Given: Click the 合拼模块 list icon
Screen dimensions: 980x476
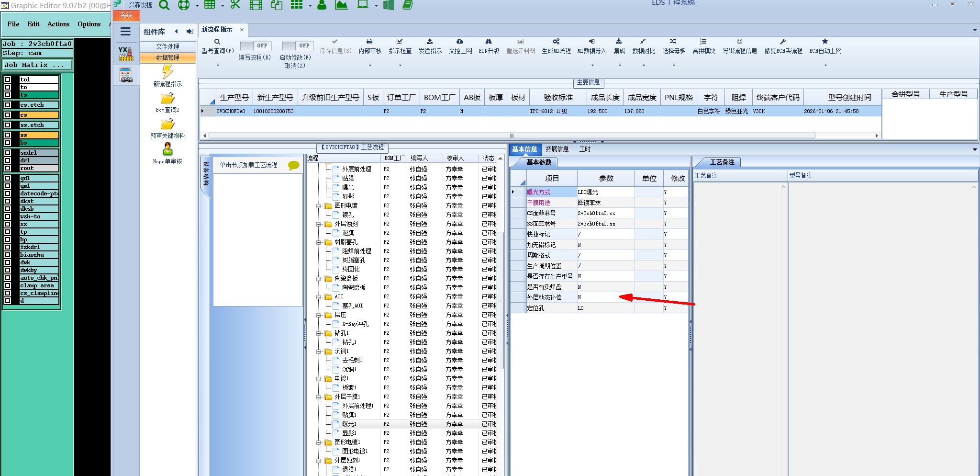Looking at the screenshot, I should click(703, 42).
